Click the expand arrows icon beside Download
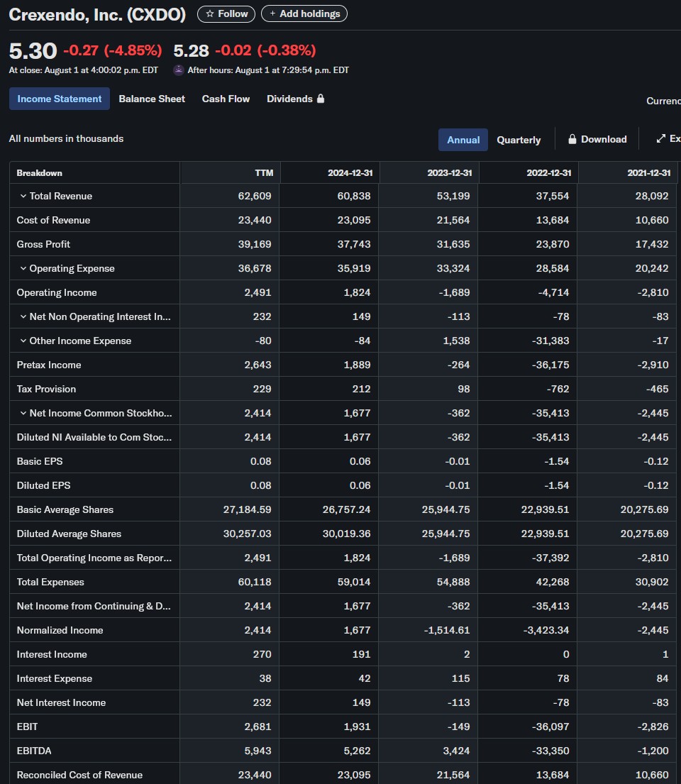The height and width of the screenshot is (784, 681). [661, 138]
